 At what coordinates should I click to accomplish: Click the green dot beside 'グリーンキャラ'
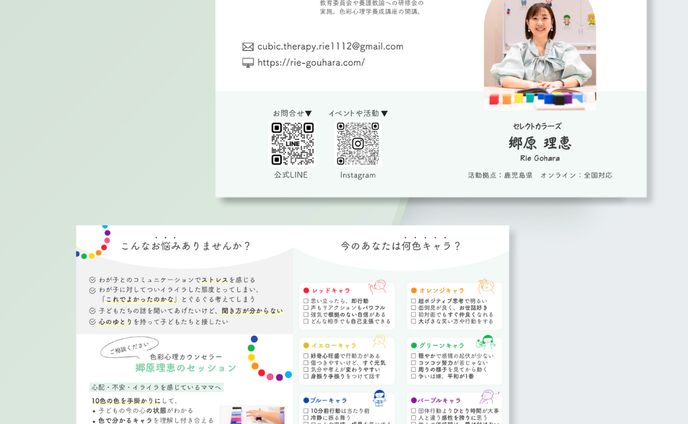click(413, 345)
